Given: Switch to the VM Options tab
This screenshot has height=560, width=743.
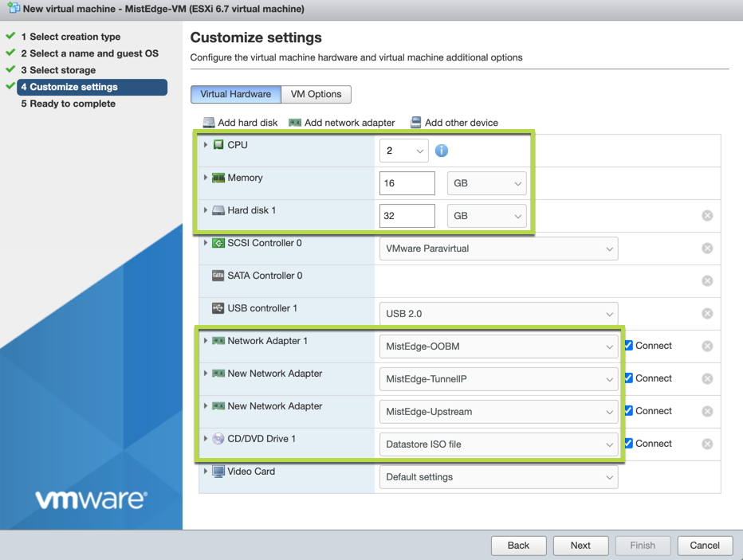Looking at the screenshot, I should 316,94.
